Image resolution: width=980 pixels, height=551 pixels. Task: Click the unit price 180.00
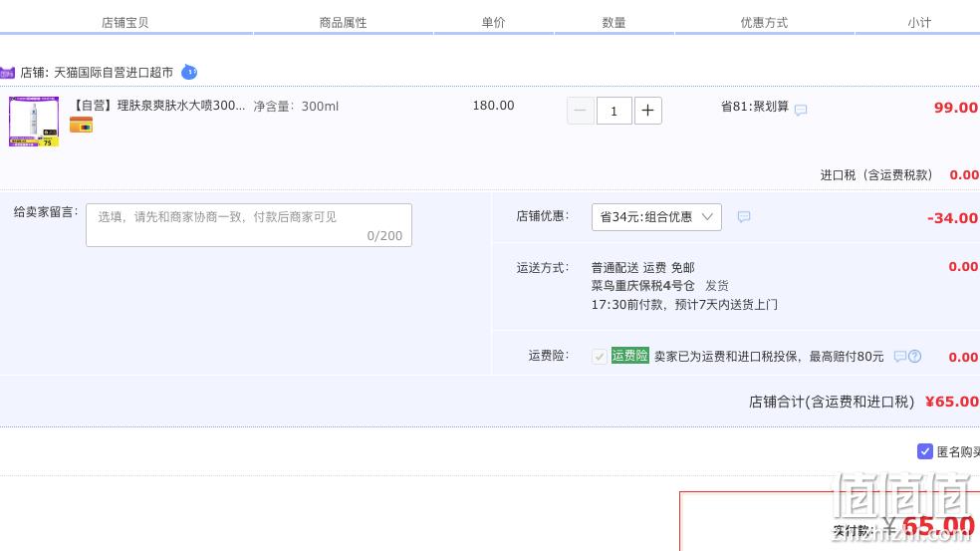point(493,106)
